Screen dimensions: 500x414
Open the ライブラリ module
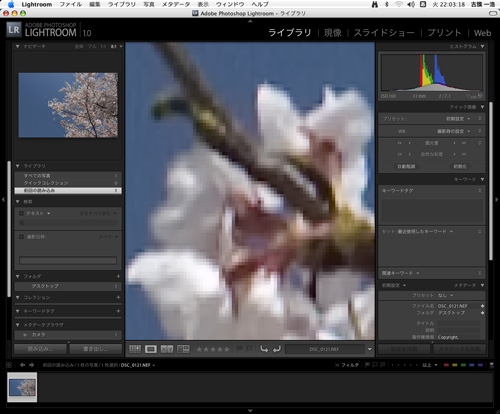(290, 33)
